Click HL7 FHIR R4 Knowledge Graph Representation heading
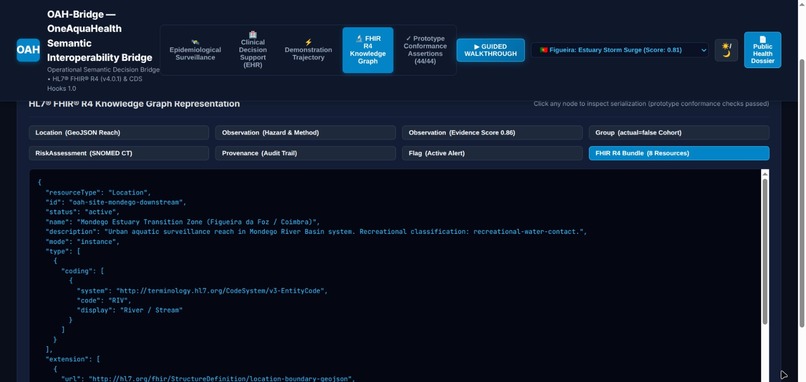 point(134,103)
